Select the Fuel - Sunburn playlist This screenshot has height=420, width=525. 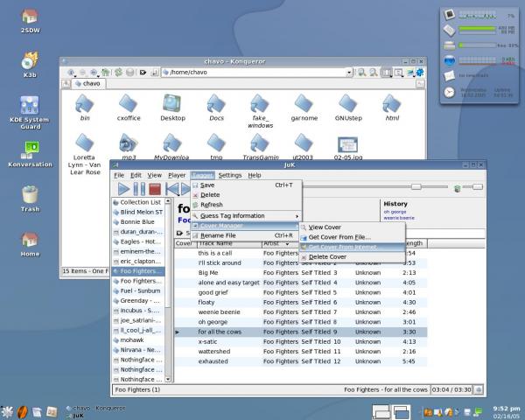[x=138, y=291]
